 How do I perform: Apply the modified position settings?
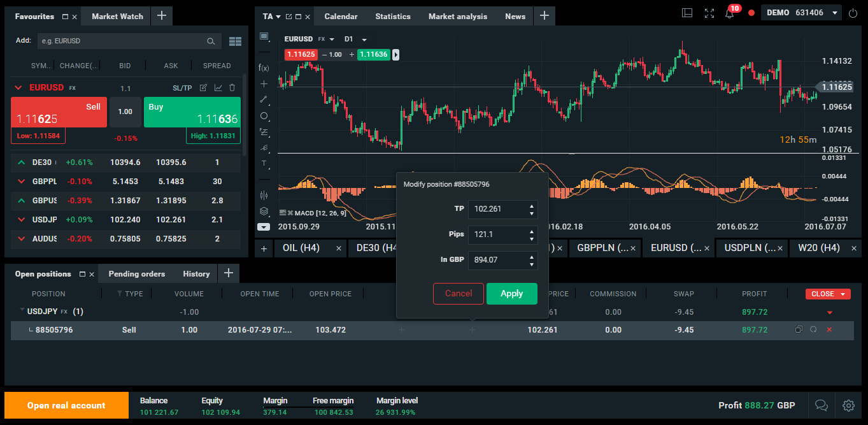coord(511,294)
